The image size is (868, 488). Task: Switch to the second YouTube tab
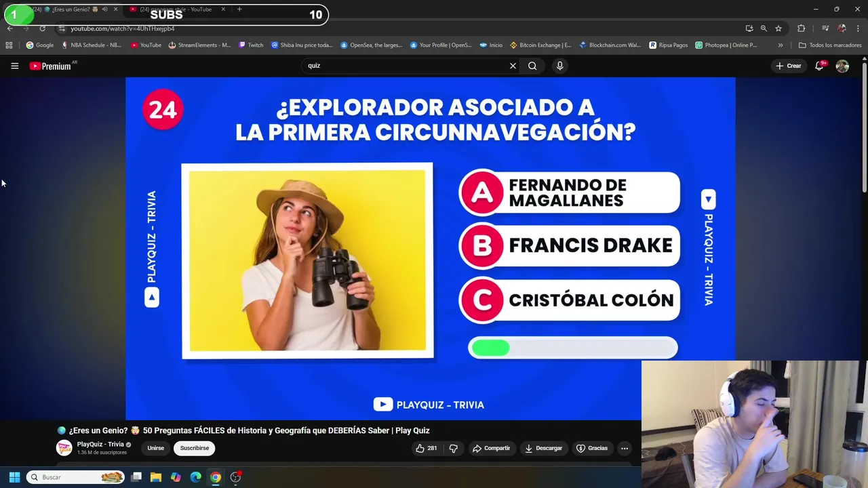click(x=176, y=9)
